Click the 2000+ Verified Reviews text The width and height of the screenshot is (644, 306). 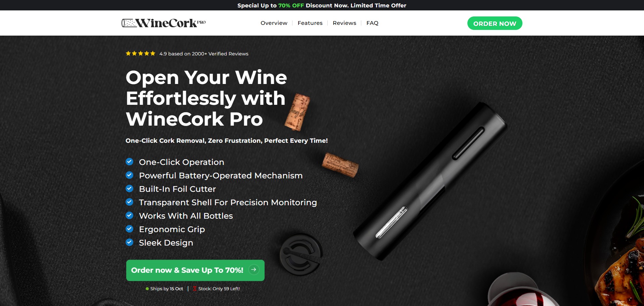click(220, 54)
